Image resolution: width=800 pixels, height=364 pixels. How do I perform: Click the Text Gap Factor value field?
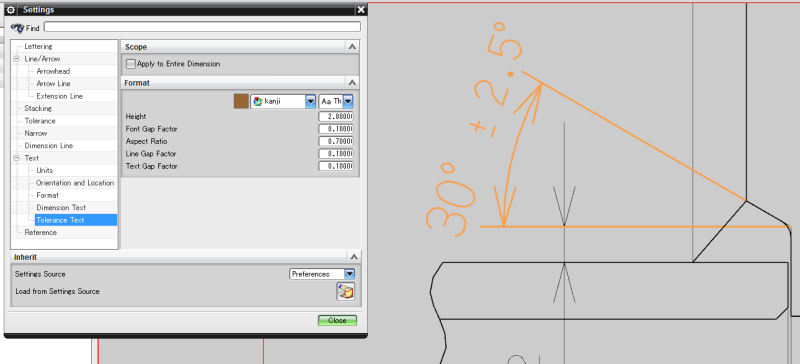point(336,166)
